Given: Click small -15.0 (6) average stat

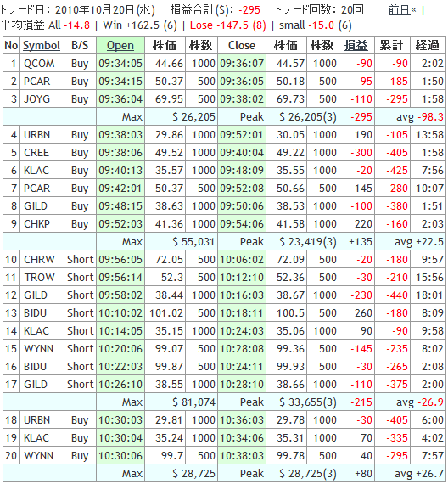Looking at the screenshot, I should pyautogui.click(x=316, y=25).
